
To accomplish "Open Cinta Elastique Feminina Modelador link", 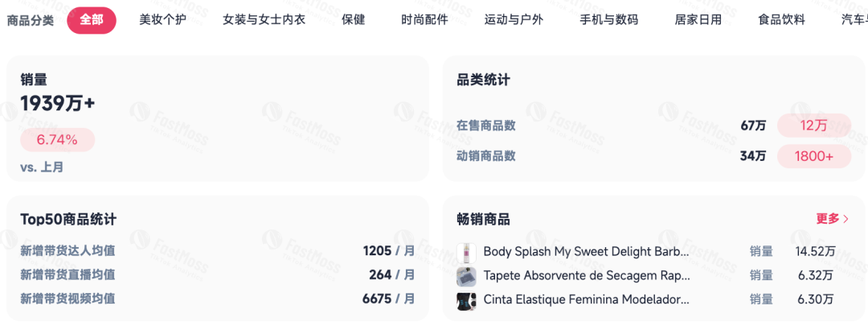I will tap(586, 300).
